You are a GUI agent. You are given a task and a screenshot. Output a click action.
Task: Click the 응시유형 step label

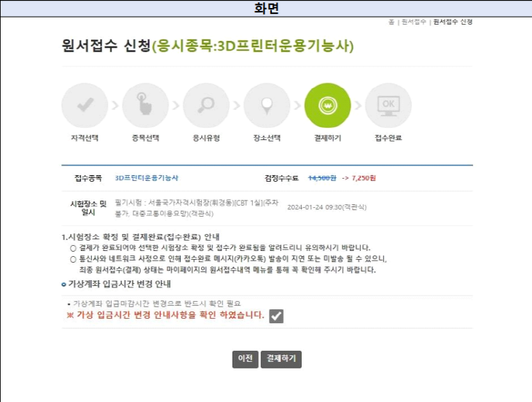[206, 138]
